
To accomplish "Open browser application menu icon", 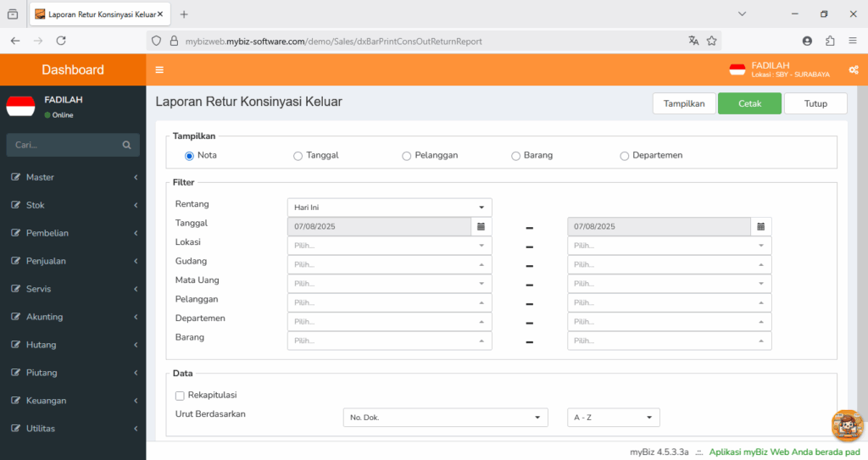I will coord(853,41).
